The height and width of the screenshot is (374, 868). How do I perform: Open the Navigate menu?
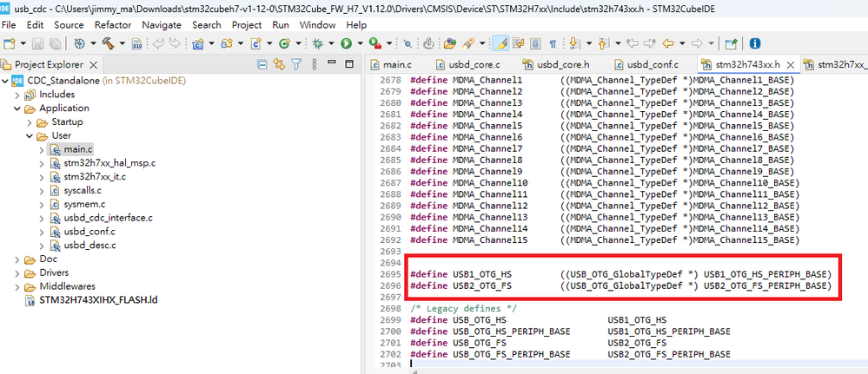click(162, 25)
